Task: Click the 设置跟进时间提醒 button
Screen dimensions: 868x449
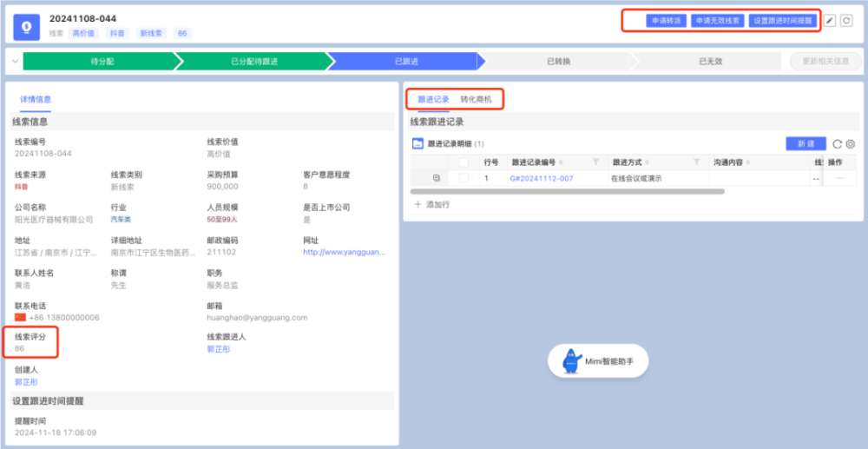Action: coord(783,21)
